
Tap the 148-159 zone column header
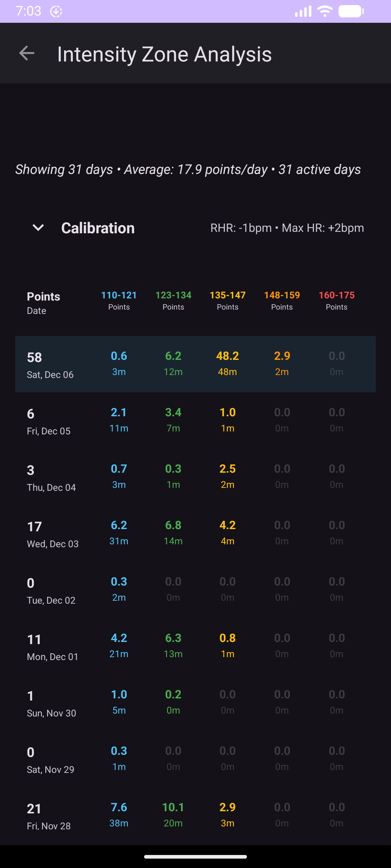click(x=282, y=301)
